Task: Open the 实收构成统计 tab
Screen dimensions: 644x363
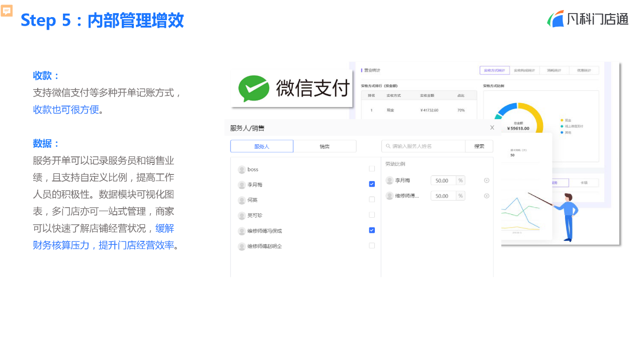Action: click(x=524, y=70)
